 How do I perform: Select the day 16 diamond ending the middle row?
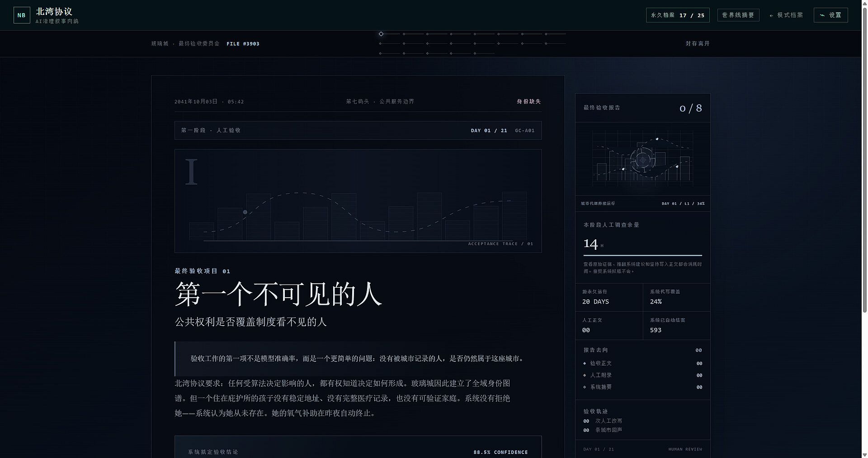coord(546,43)
